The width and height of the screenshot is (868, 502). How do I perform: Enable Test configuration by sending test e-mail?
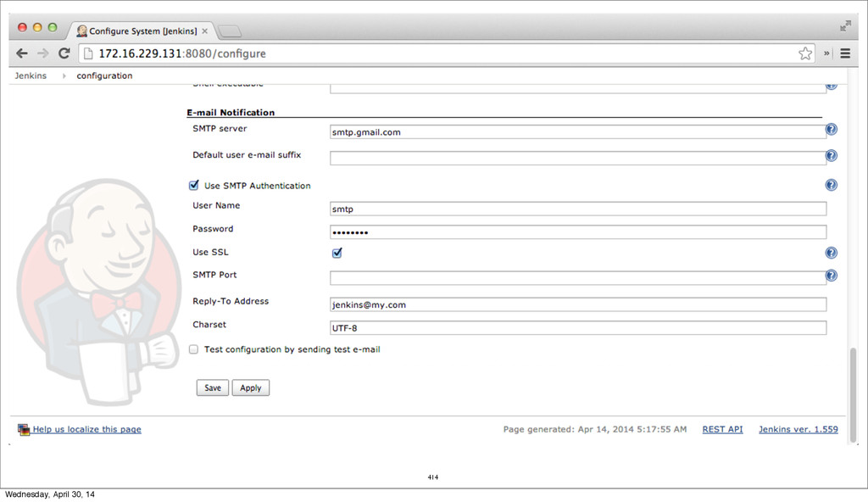click(x=193, y=349)
